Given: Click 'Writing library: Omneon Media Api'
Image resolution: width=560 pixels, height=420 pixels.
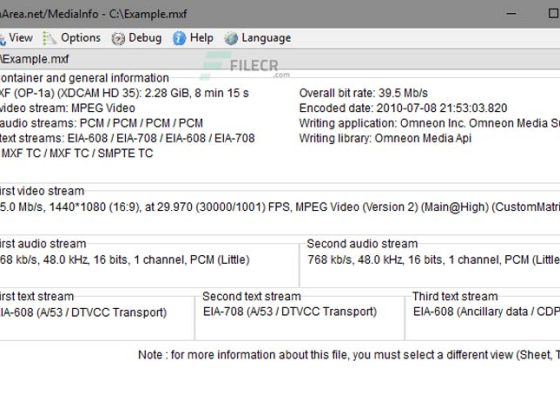Looking at the screenshot, I should pyautogui.click(x=385, y=138).
